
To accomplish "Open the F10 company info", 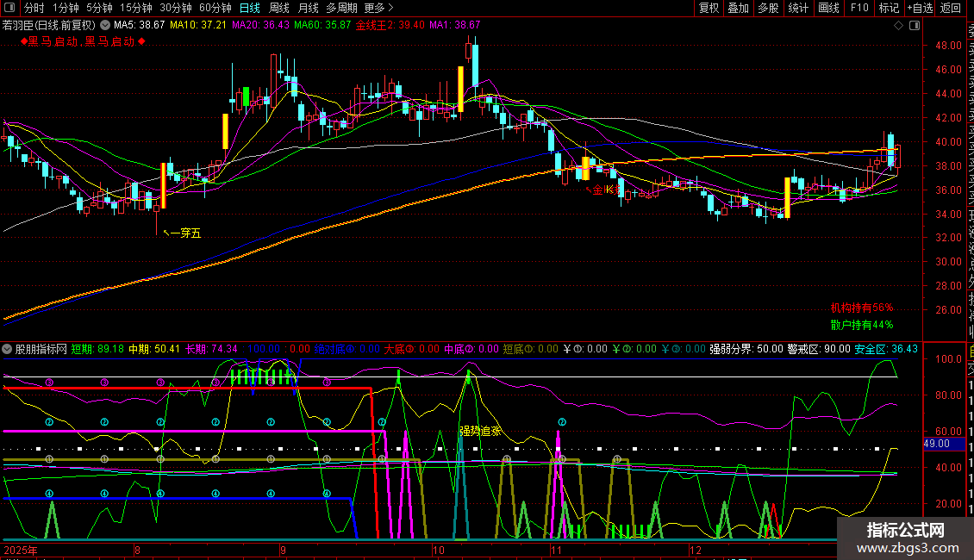I will tap(859, 9).
